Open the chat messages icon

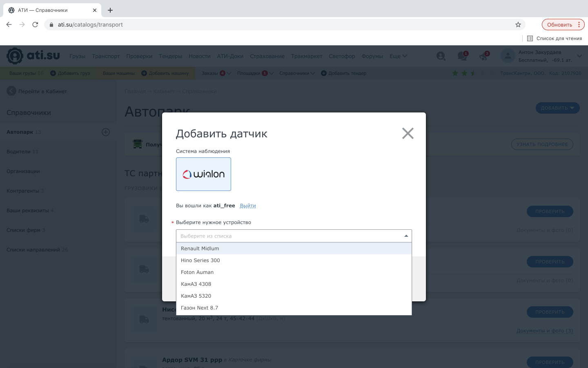tap(462, 56)
